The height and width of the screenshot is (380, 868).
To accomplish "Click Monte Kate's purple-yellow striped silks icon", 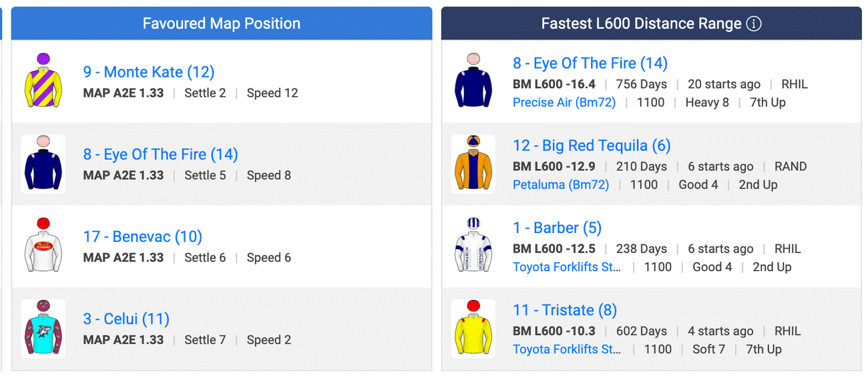I will [x=43, y=81].
